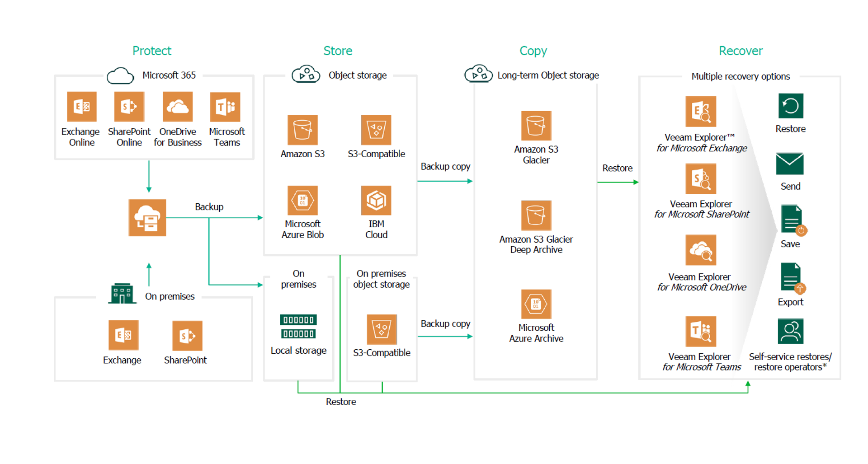
Task: Click the Amazon S3 Glacier Deep Archive label
Action: 536,244
